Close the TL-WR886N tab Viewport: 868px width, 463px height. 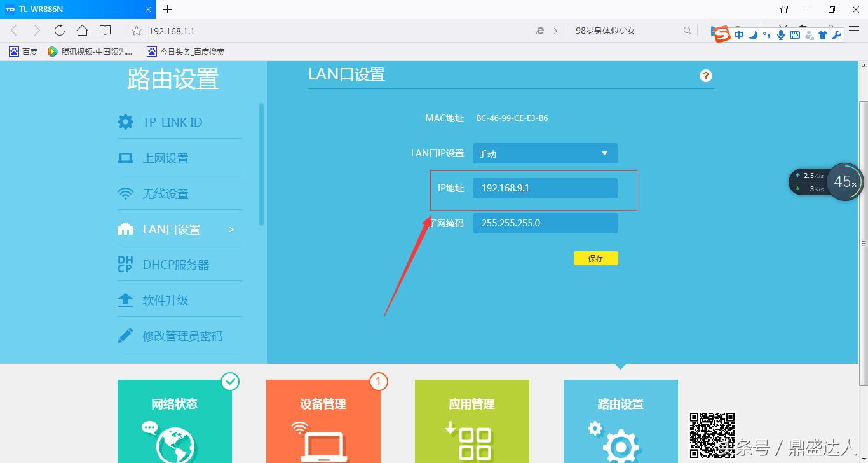click(147, 10)
